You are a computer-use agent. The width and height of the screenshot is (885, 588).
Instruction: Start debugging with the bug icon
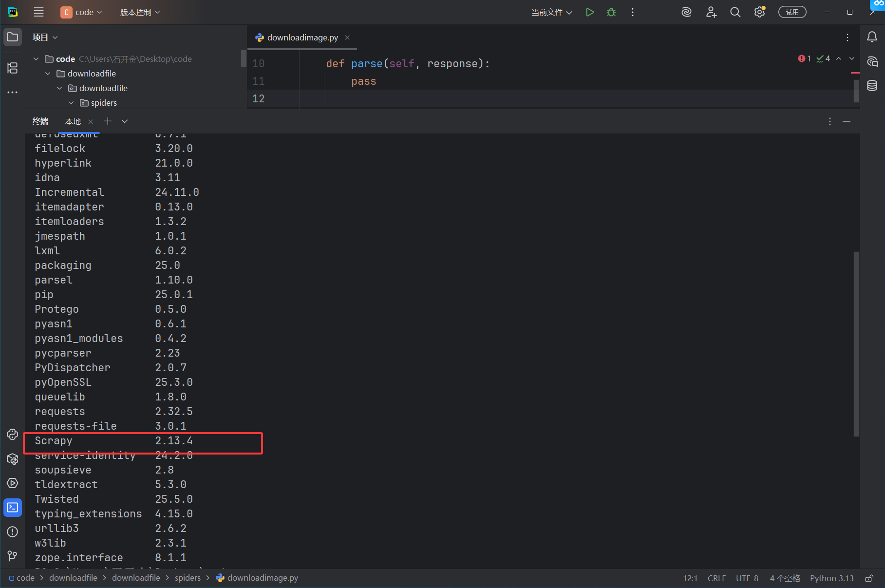(x=611, y=12)
